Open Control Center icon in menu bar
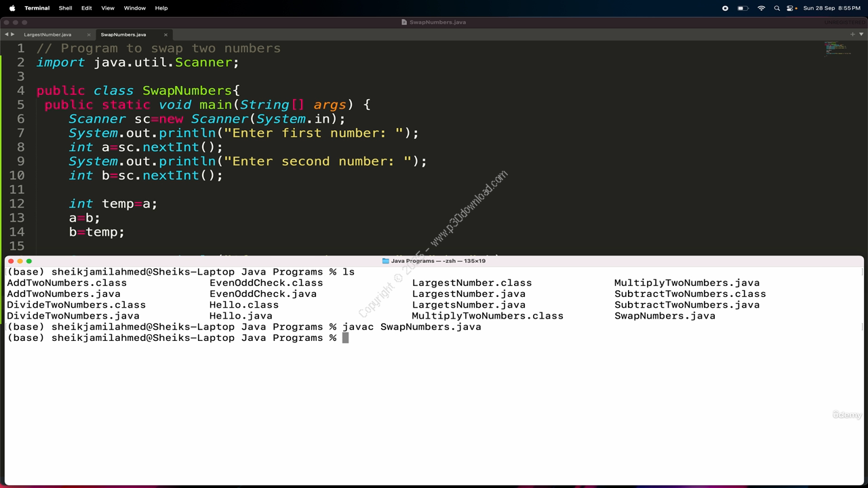The width and height of the screenshot is (868, 488). coord(791,8)
